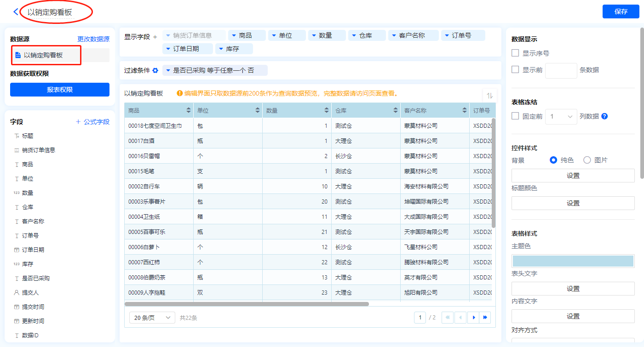Click the help icon next to 列数据
This screenshot has height=347, width=644.
click(604, 116)
